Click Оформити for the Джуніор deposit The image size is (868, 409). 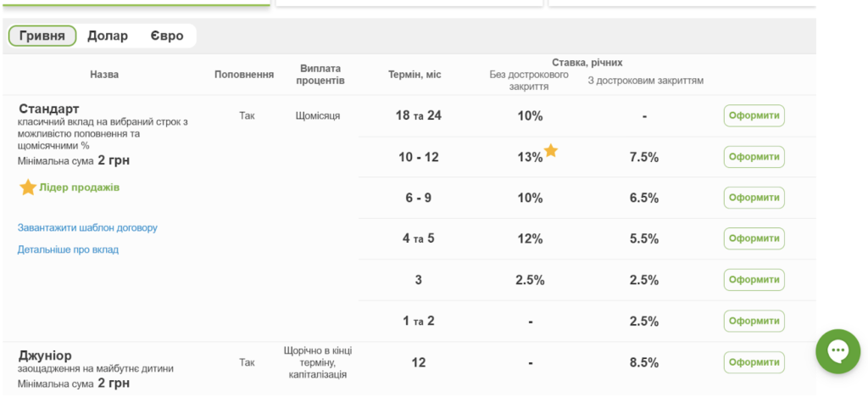point(754,362)
